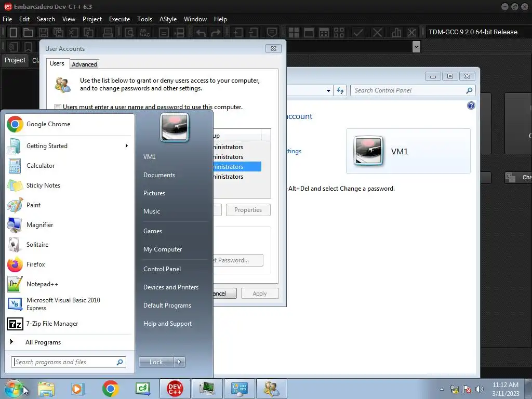
Task: Expand Getting Started submenu arrow
Action: point(127,146)
